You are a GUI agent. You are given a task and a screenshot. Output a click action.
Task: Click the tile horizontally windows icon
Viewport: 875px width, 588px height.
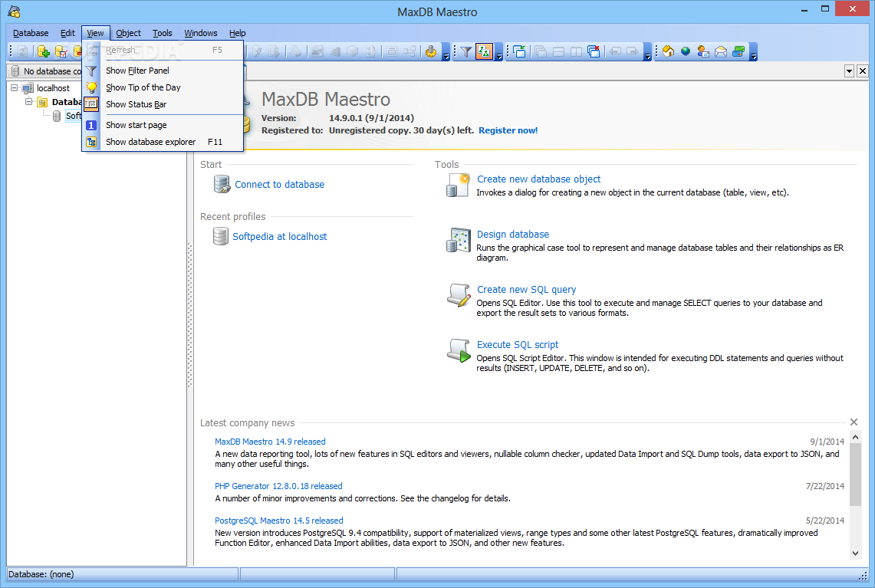(x=558, y=52)
